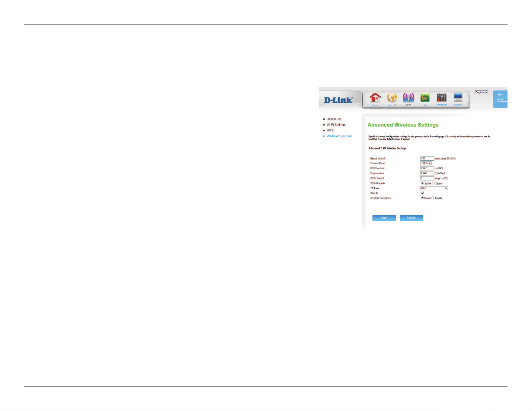Focus the RTS Threshold field
The height and width of the screenshot is (411, 532).
click(427, 168)
